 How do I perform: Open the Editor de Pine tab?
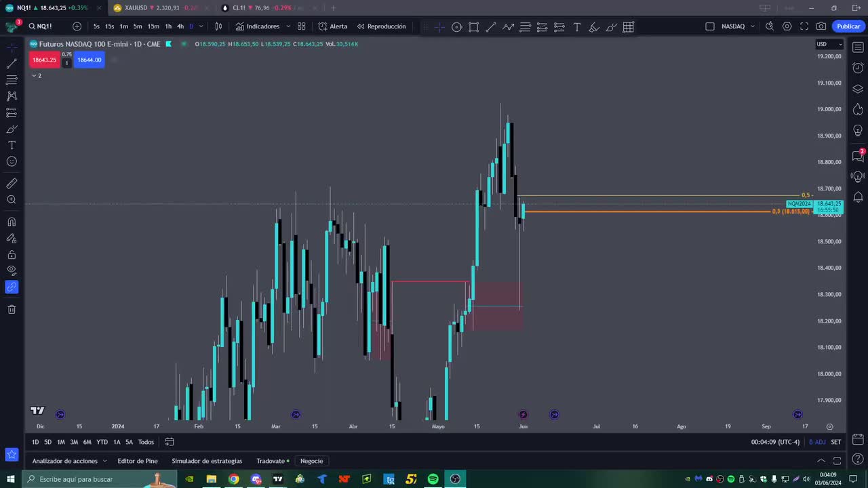coord(138,461)
